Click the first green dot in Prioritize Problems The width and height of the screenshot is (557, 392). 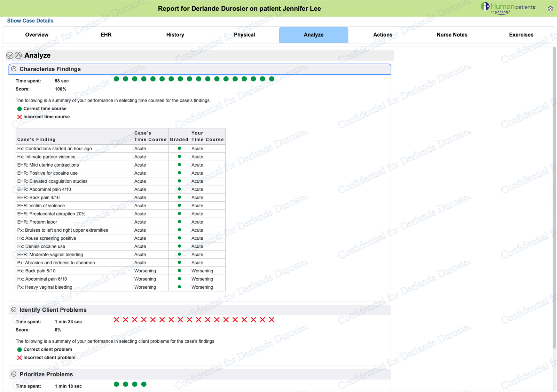coord(117,384)
